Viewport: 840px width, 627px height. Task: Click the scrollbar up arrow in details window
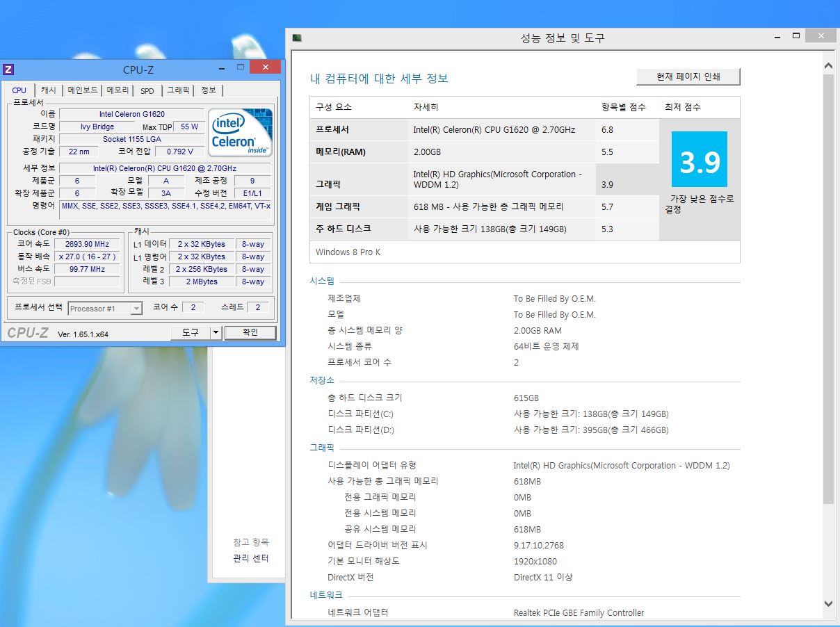tap(828, 66)
